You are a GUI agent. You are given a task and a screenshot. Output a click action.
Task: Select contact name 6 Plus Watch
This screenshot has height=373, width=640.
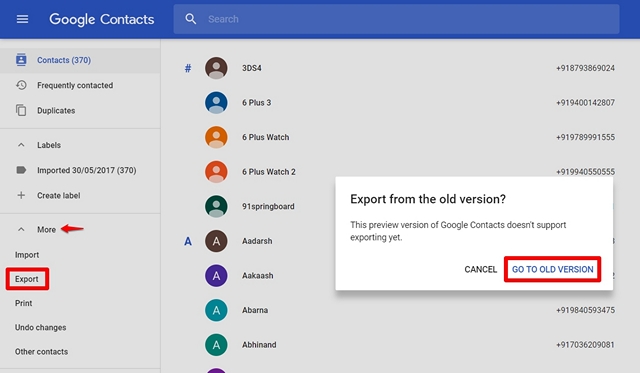point(265,138)
